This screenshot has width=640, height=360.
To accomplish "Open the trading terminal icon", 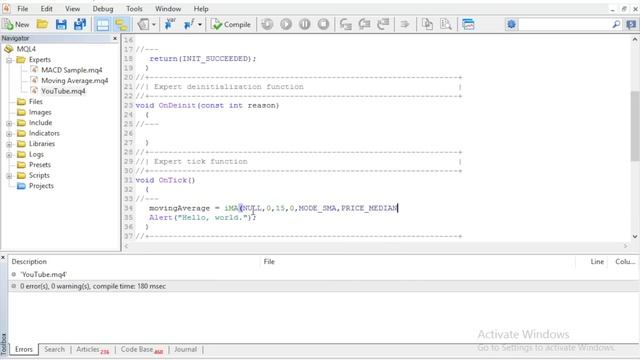I will 468,24.
